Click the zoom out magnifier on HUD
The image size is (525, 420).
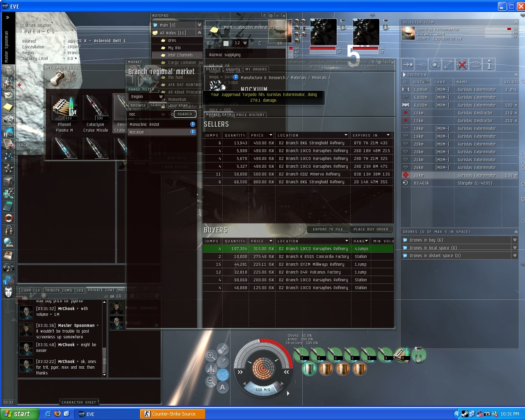(x=211, y=381)
